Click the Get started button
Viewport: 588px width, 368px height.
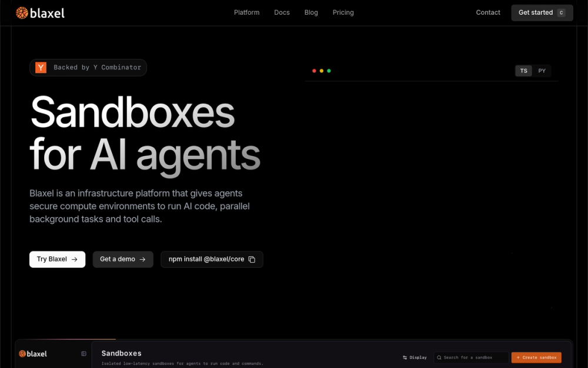[x=542, y=13]
